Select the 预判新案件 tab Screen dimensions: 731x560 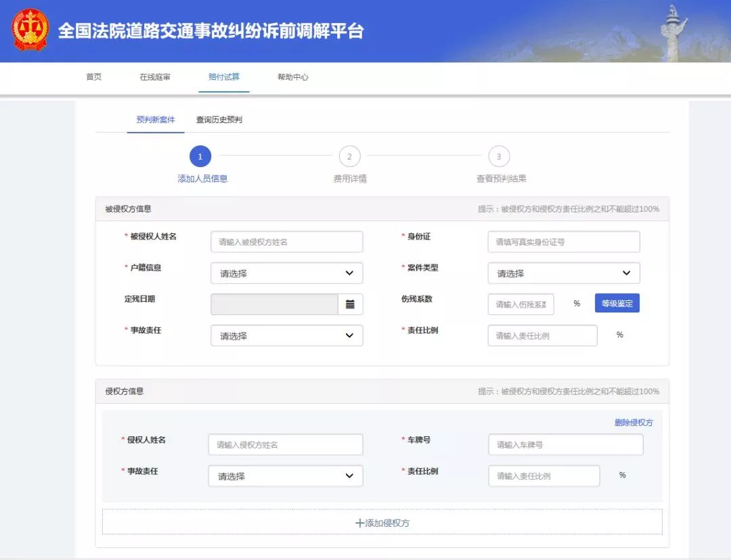click(x=156, y=120)
